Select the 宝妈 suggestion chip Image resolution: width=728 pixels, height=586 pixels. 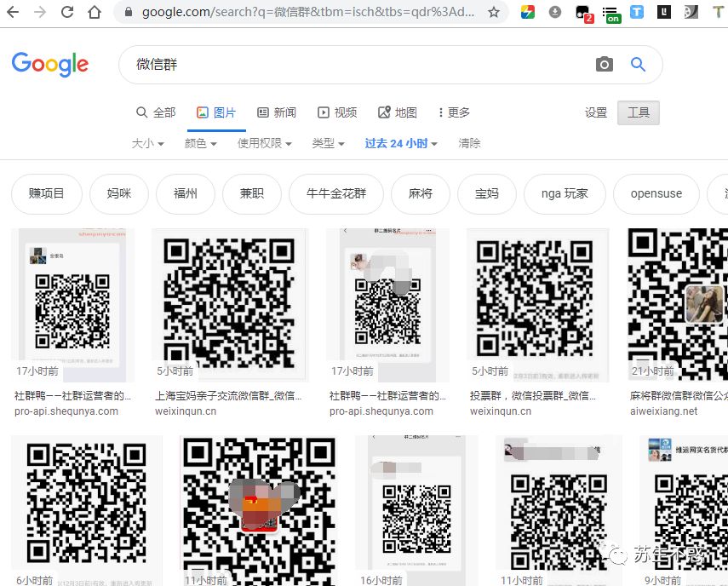click(486, 193)
